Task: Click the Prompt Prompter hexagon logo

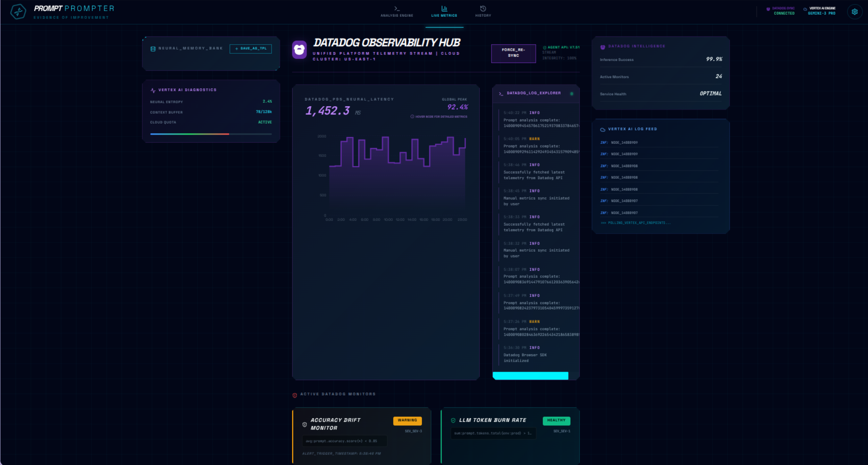Action: point(18,11)
